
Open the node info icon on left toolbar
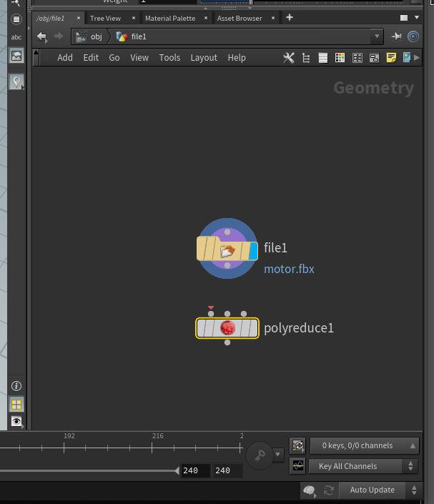click(x=16, y=386)
